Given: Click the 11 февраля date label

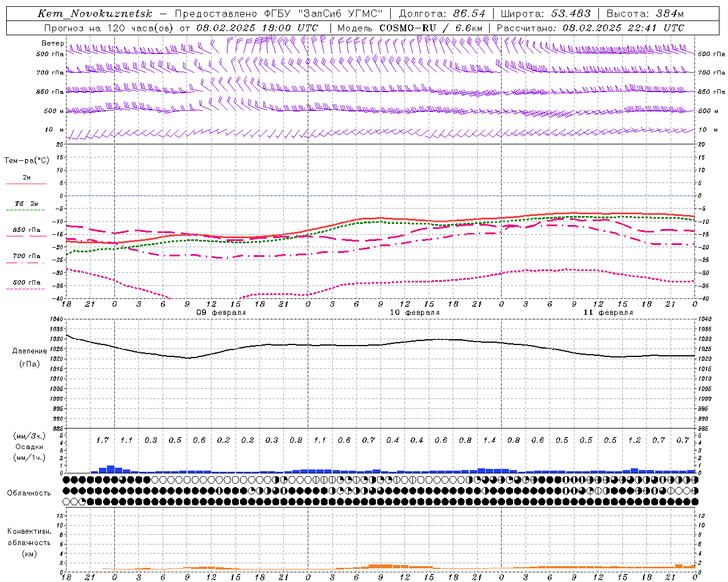Looking at the screenshot, I should coord(608,313).
